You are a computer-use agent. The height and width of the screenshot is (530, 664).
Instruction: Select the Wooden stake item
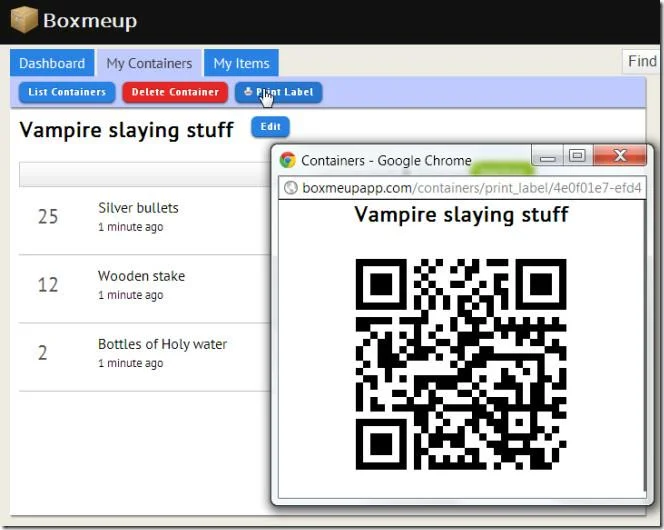coord(141,276)
